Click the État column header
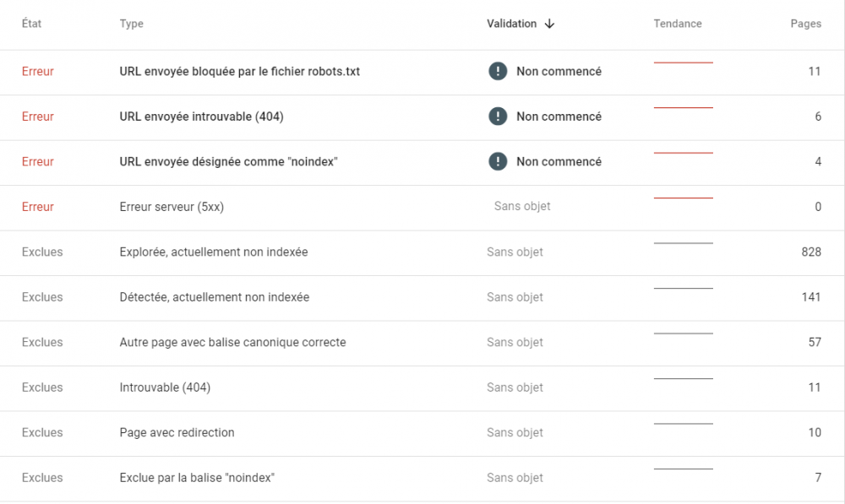 pos(31,24)
